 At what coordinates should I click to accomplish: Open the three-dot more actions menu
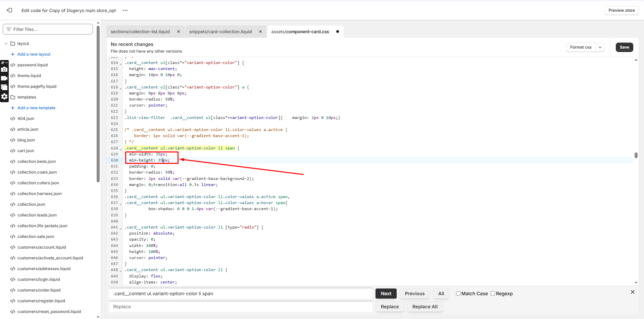pos(125,10)
